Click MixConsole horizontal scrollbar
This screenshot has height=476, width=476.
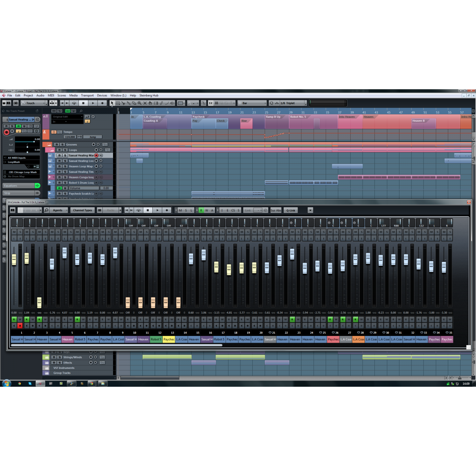click(x=116, y=345)
